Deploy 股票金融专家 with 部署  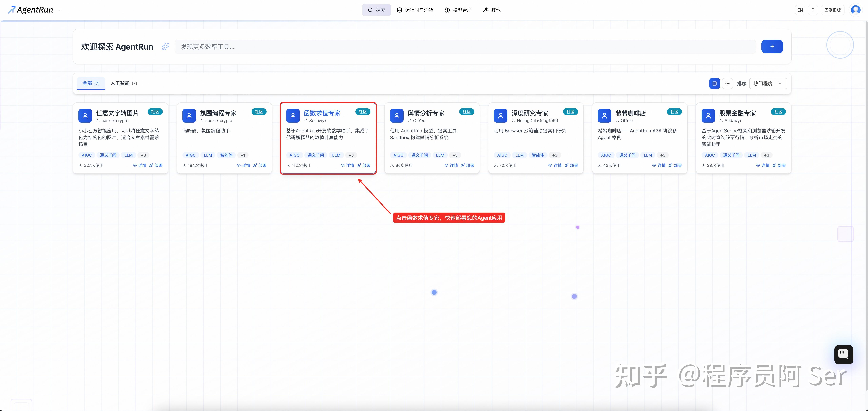(779, 165)
